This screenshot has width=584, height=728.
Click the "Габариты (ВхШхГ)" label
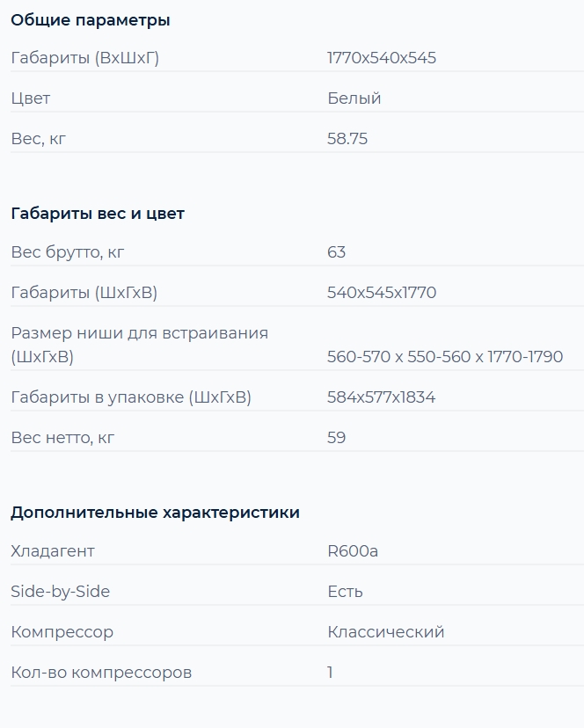click(84, 58)
